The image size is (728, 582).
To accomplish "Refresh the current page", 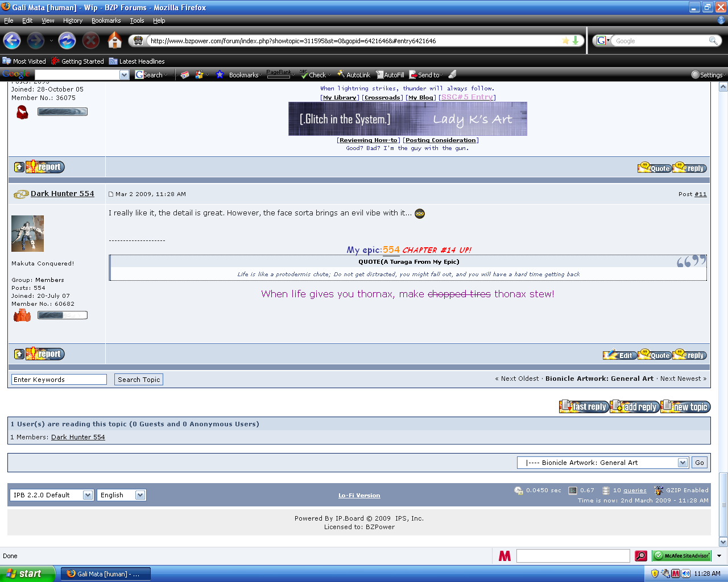I will (67, 40).
